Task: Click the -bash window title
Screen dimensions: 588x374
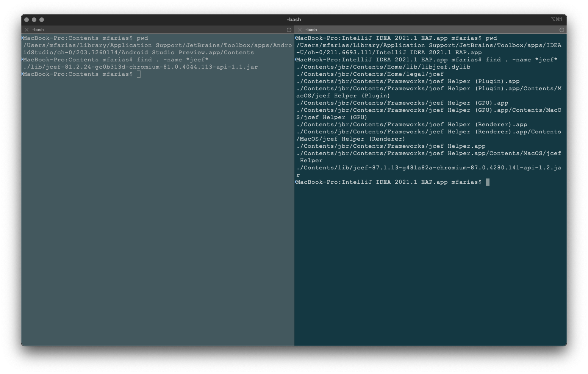Action: pyautogui.click(x=294, y=20)
